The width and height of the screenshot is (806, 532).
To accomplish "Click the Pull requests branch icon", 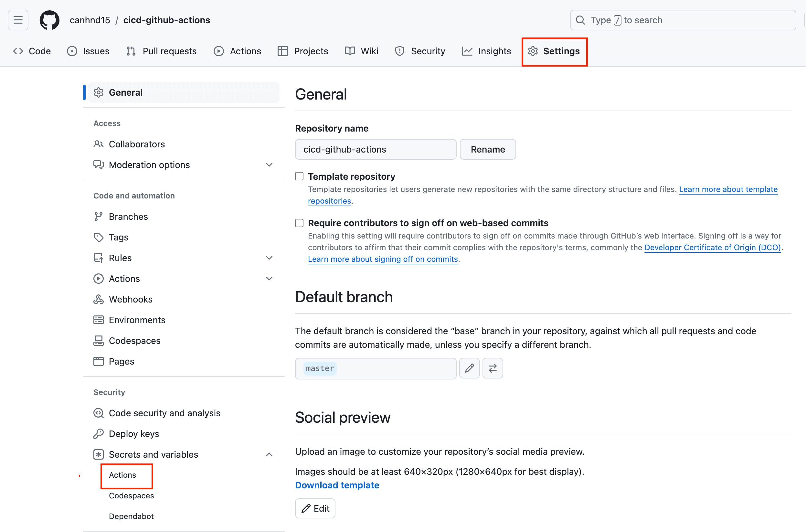I will click(131, 51).
